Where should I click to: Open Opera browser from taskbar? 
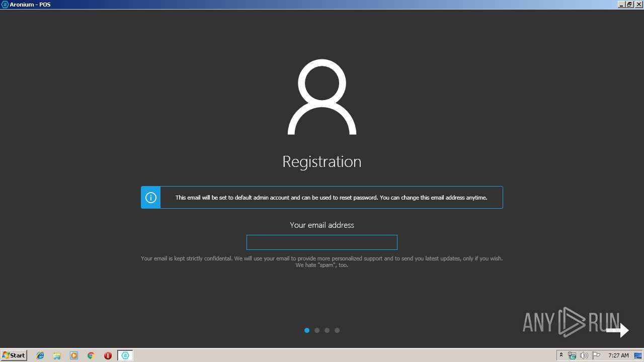pyautogui.click(x=108, y=355)
